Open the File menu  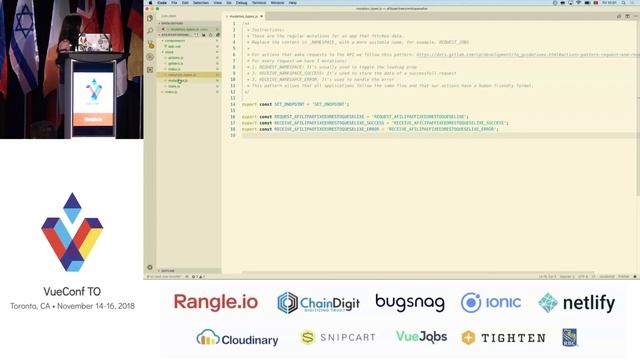(x=174, y=3)
